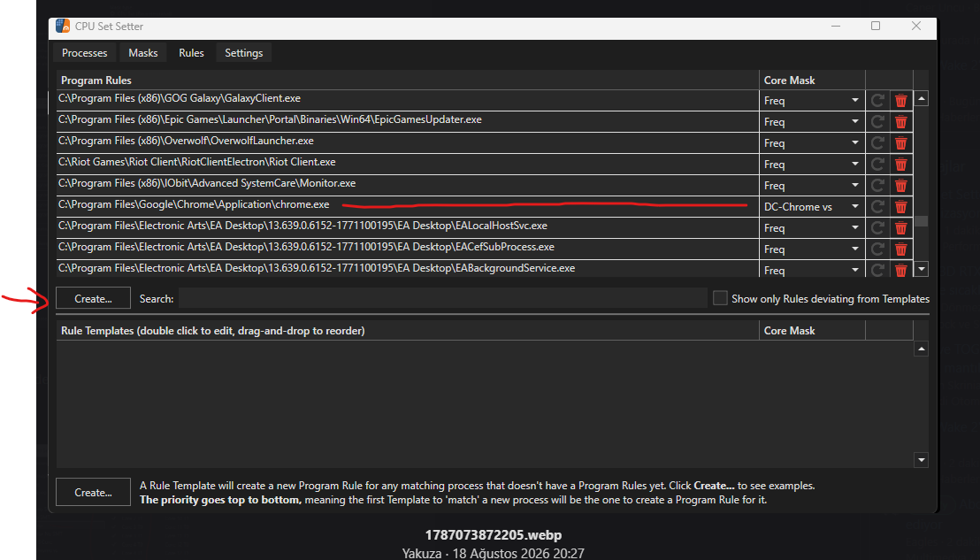980x560 pixels.
Task: Open the Settings tab
Action: (x=244, y=53)
